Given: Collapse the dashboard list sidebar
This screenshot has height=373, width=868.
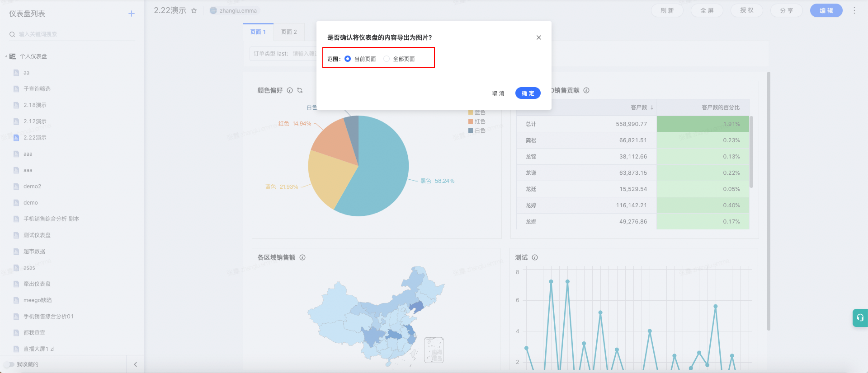Looking at the screenshot, I should [135, 364].
